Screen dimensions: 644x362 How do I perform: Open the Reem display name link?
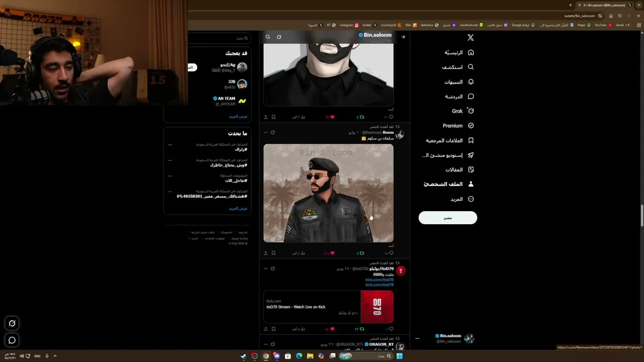388,132
